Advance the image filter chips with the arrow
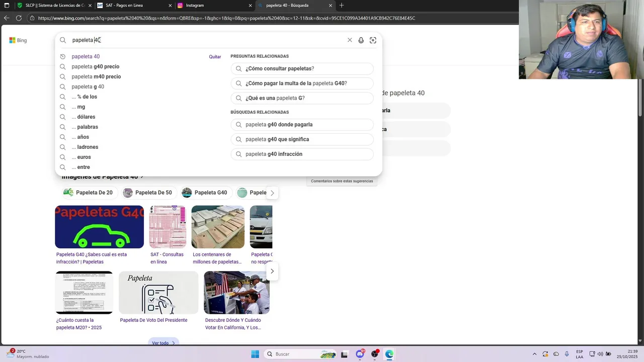644x362 pixels. coord(272,193)
